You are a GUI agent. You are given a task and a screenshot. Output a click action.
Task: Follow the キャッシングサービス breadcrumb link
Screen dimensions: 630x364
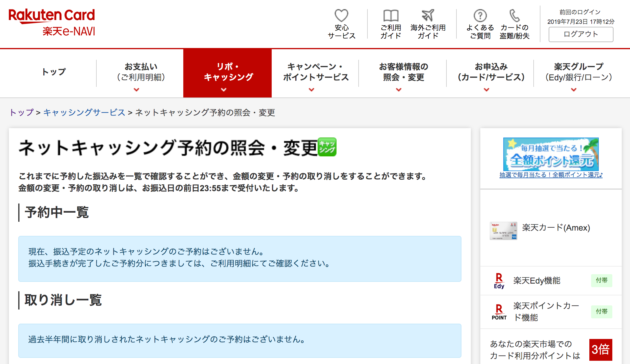click(x=84, y=112)
